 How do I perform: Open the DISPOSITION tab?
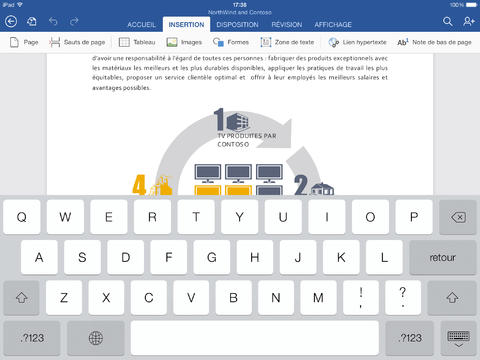click(x=237, y=25)
